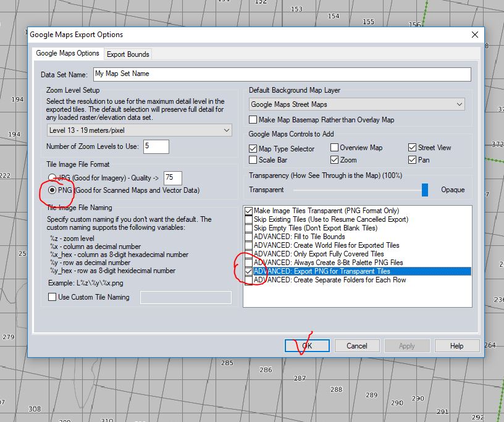Click the transparency slider handle
This screenshot has height=422, width=504.
tap(425, 190)
